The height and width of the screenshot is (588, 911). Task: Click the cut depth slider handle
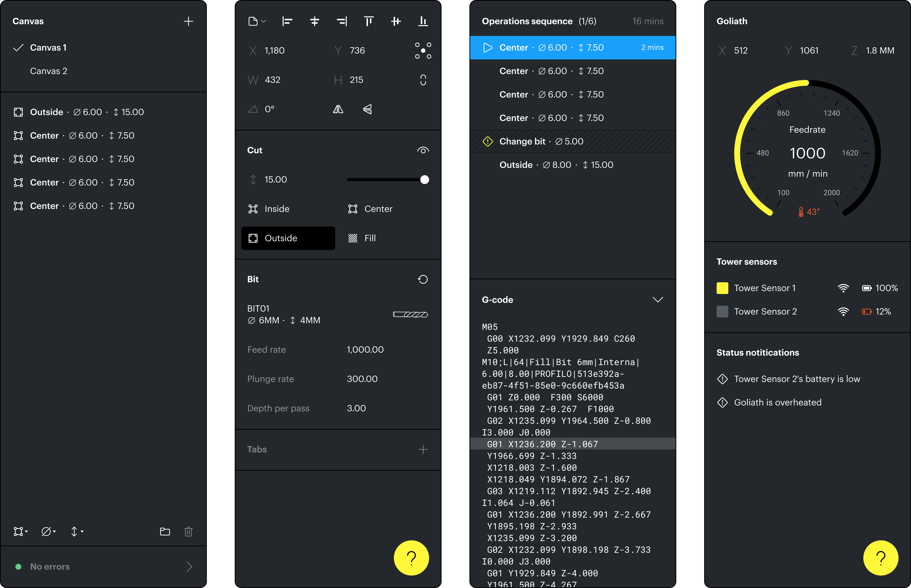pyautogui.click(x=424, y=180)
